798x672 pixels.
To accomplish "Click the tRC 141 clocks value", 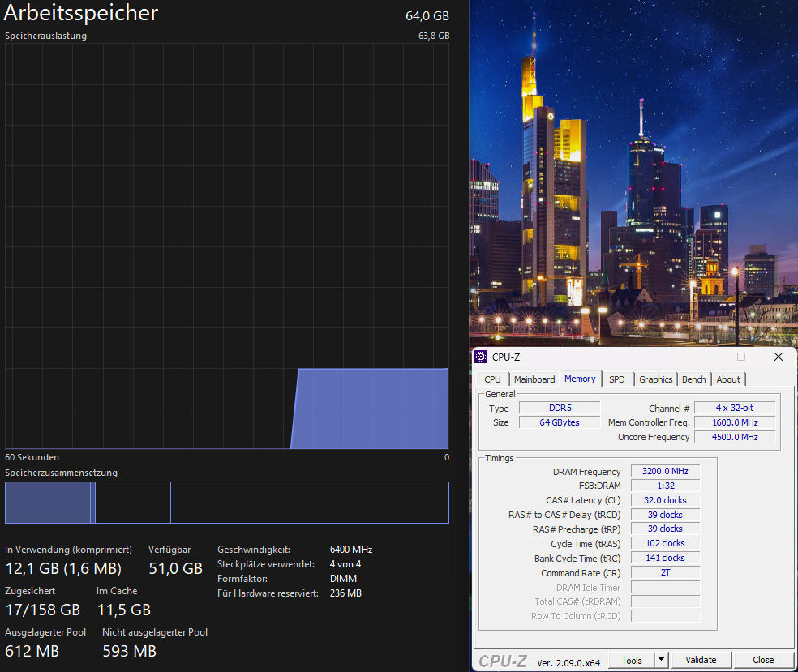I will pyautogui.click(x=665, y=558).
